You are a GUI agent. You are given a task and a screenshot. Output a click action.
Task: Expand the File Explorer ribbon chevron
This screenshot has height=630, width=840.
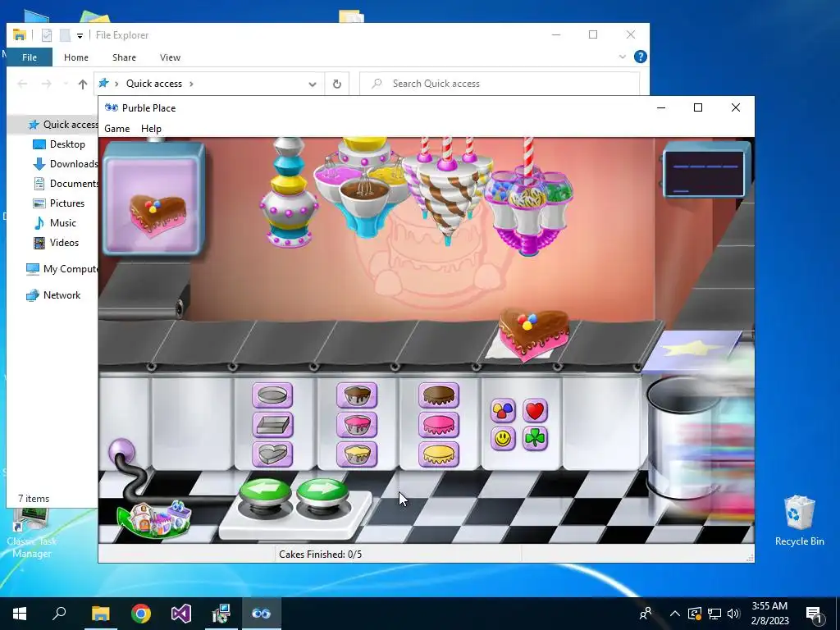tap(622, 57)
